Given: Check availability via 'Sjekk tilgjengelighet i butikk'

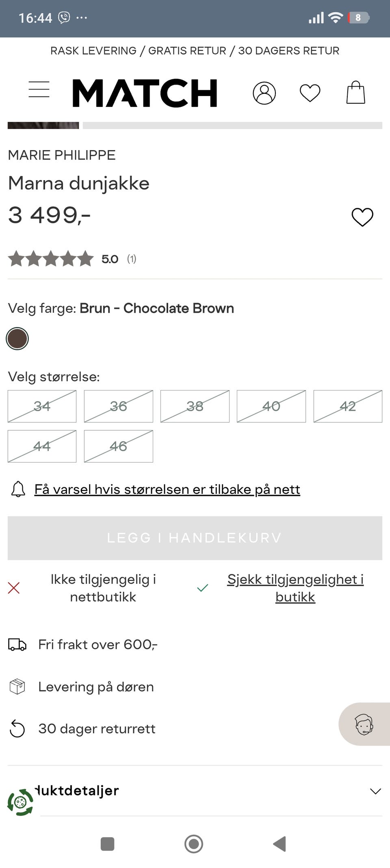Looking at the screenshot, I should tap(295, 588).
